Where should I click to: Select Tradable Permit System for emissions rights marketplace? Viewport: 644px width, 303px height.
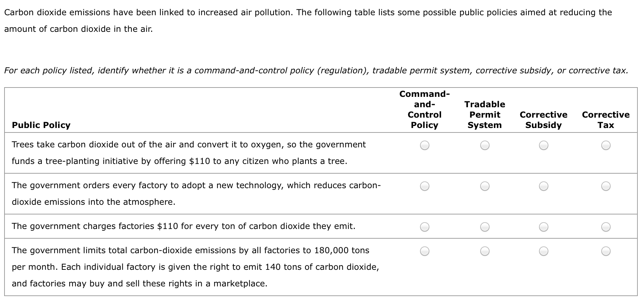pyautogui.click(x=485, y=251)
